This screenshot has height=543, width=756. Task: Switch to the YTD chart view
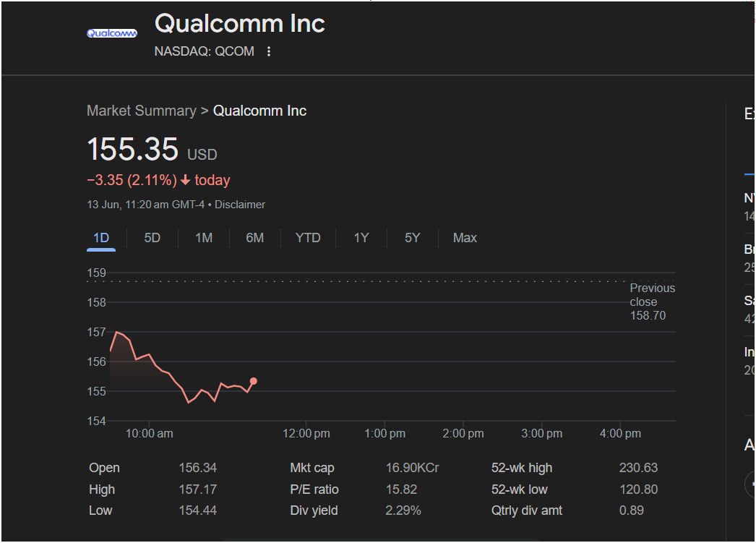pyautogui.click(x=308, y=238)
